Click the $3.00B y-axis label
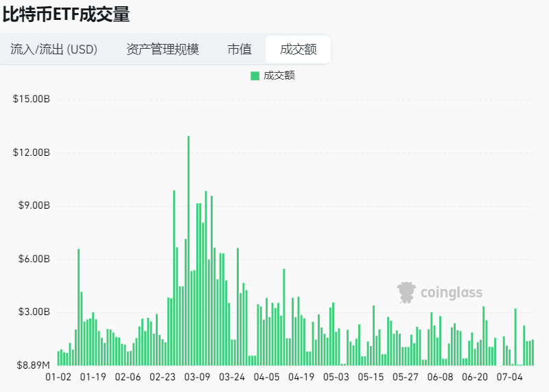The image size is (549, 392). tap(34, 312)
